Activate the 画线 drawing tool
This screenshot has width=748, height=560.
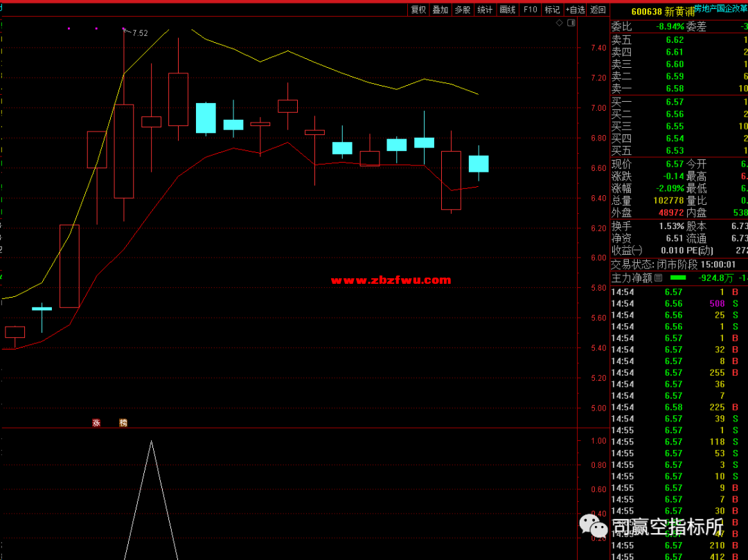[508, 10]
